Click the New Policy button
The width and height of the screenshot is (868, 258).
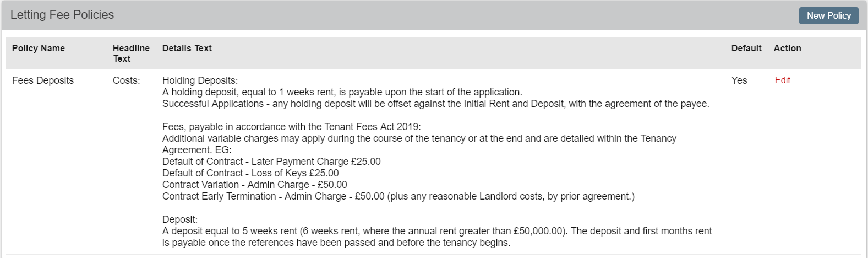pos(828,15)
